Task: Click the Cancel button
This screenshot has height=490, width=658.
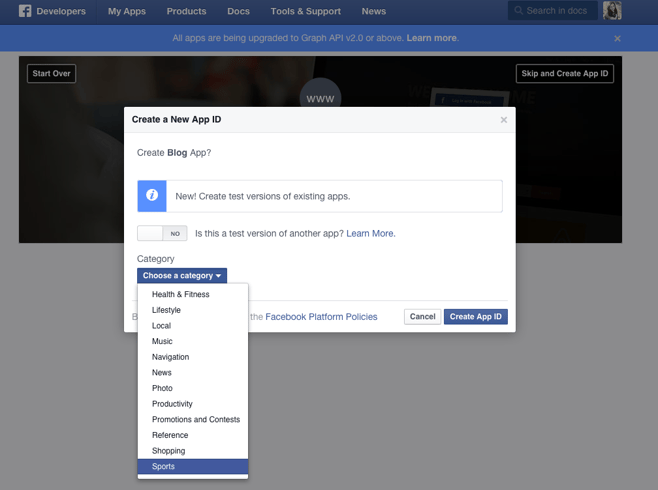Action: point(422,317)
